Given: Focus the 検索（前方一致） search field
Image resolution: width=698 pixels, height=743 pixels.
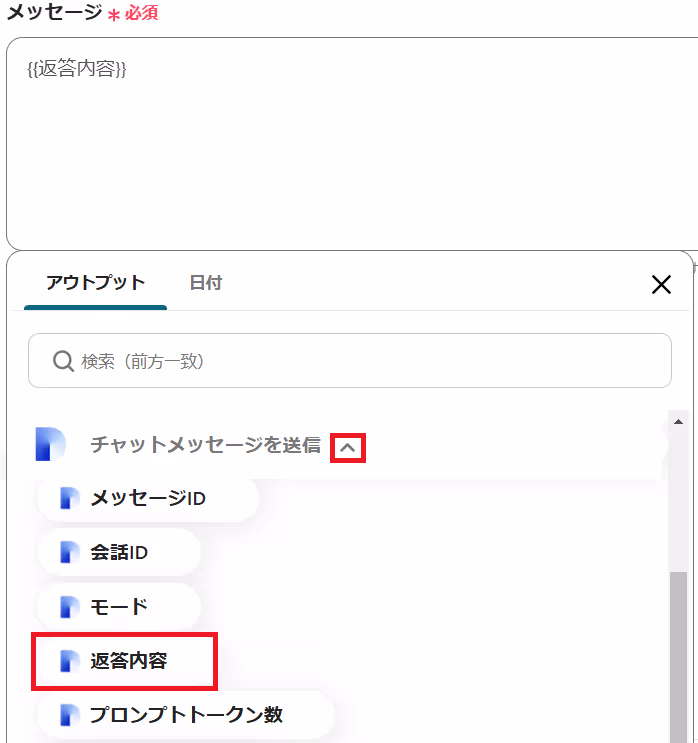Looking at the screenshot, I should coord(350,361).
